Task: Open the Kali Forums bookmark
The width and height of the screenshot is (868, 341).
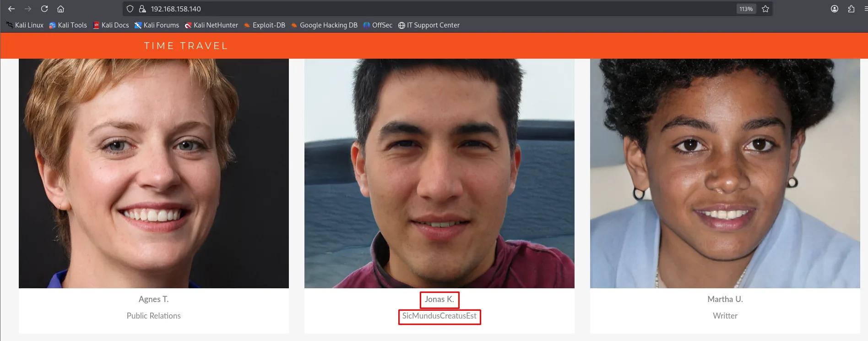Action: click(157, 25)
